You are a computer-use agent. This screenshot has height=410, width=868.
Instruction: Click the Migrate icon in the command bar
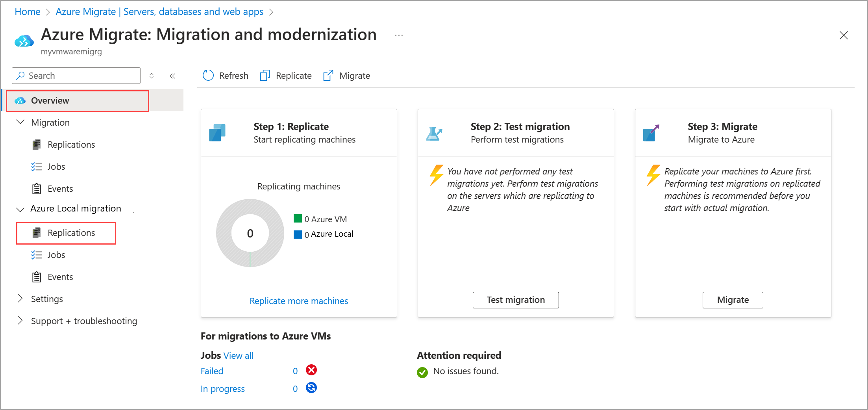[x=328, y=75]
